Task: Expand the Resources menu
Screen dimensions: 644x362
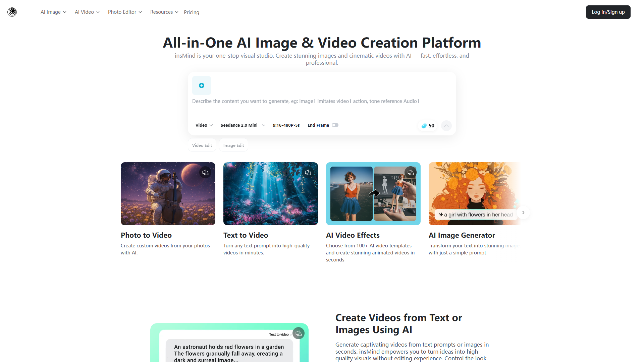Action: point(164,12)
